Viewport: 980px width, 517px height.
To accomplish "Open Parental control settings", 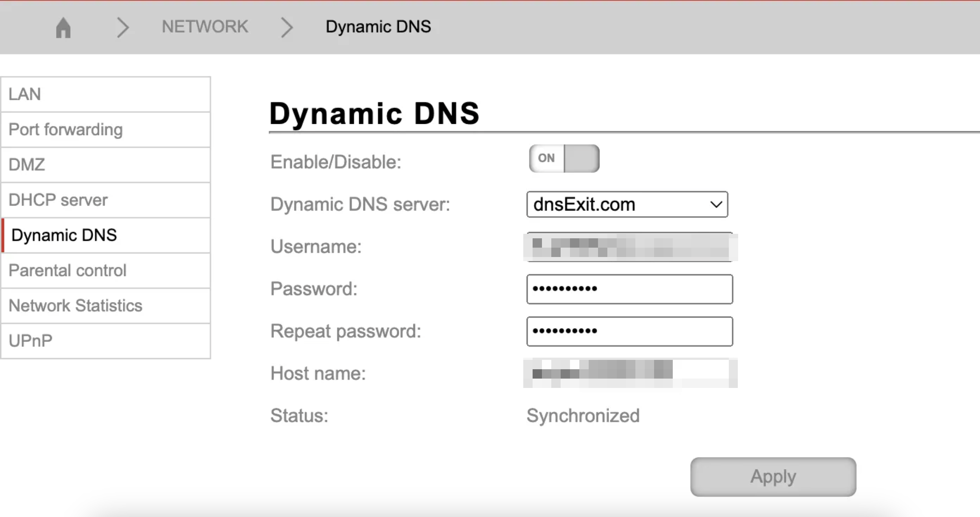I will coord(105,270).
